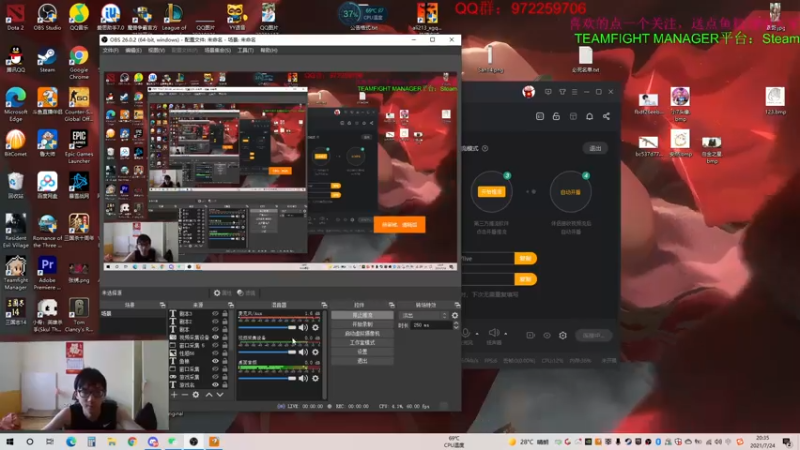
Task: Open 视频采集设备 mixer channel settings gear
Action: click(x=315, y=352)
